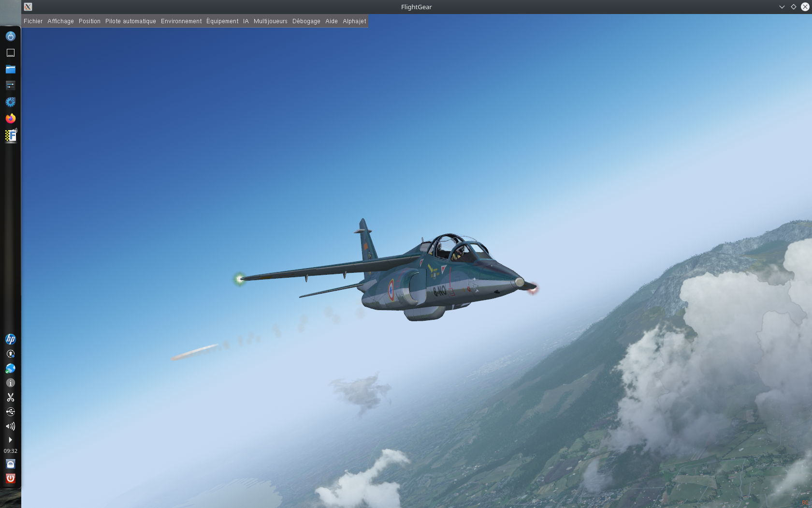The image size is (812, 508).
Task: Click the red power shutdown icon
Action: tap(11, 478)
